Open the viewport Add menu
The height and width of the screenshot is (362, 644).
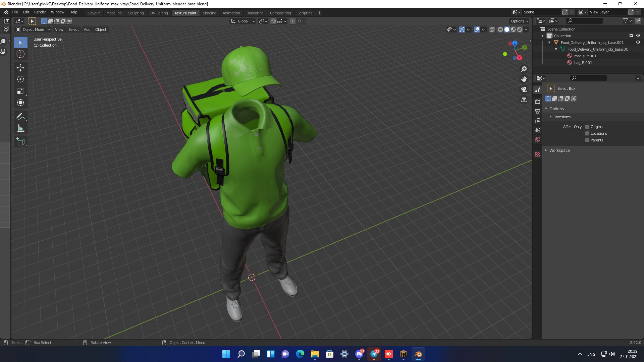click(87, 29)
